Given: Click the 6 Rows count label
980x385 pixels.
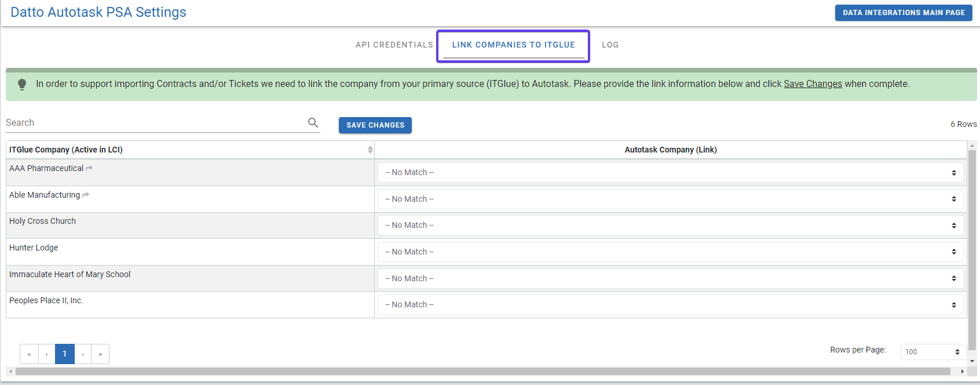Looking at the screenshot, I should tap(963, 124).
